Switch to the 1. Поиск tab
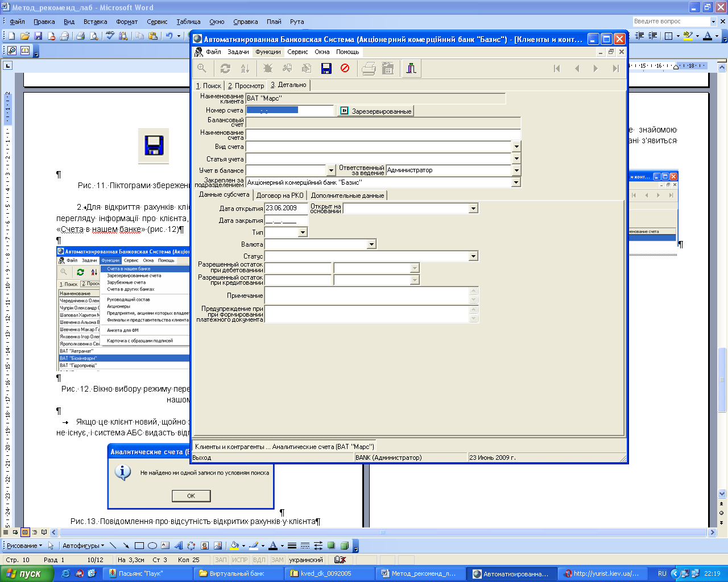The height and width of the screenshot is (582, 728). tap(209, 86)
